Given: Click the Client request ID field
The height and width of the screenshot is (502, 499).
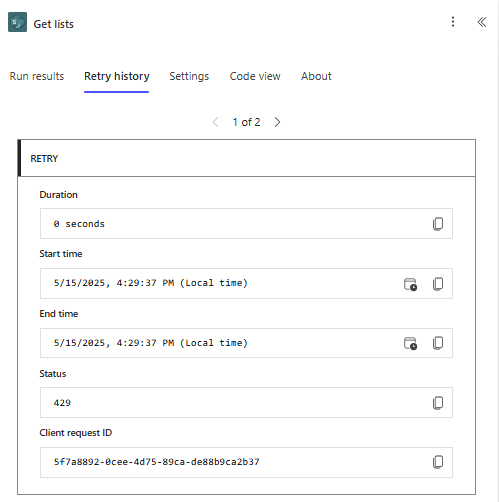Looking at the screenshot, I should 246,462.
